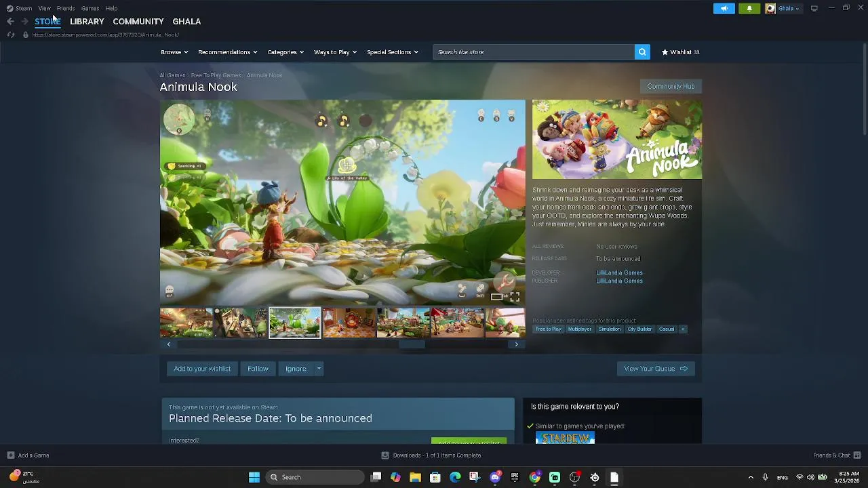Show hidden tray icons chevron
The height and width of the screenshot is (488, 868).
pos(751,477)
